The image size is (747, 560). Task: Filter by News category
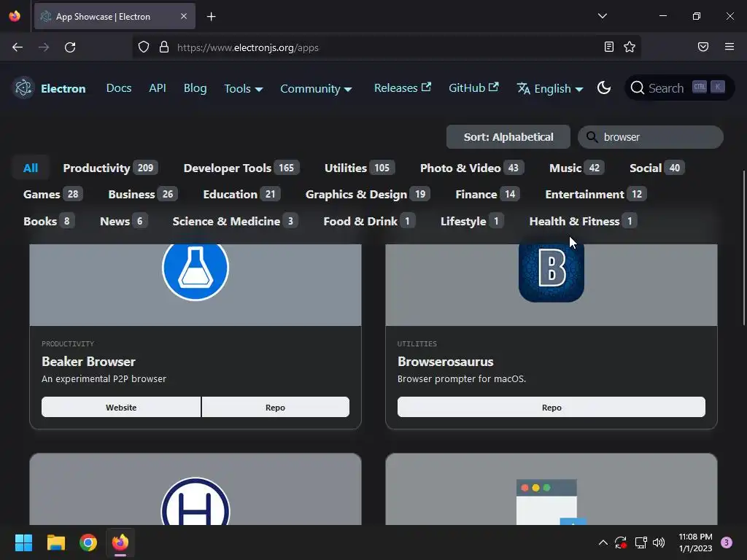coord(123,221)
